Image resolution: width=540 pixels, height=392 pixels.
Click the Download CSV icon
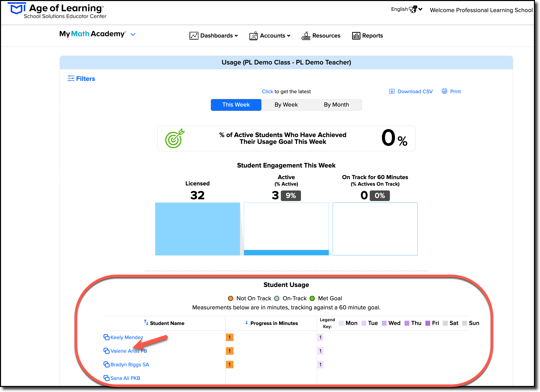click(x=392, y=91)
